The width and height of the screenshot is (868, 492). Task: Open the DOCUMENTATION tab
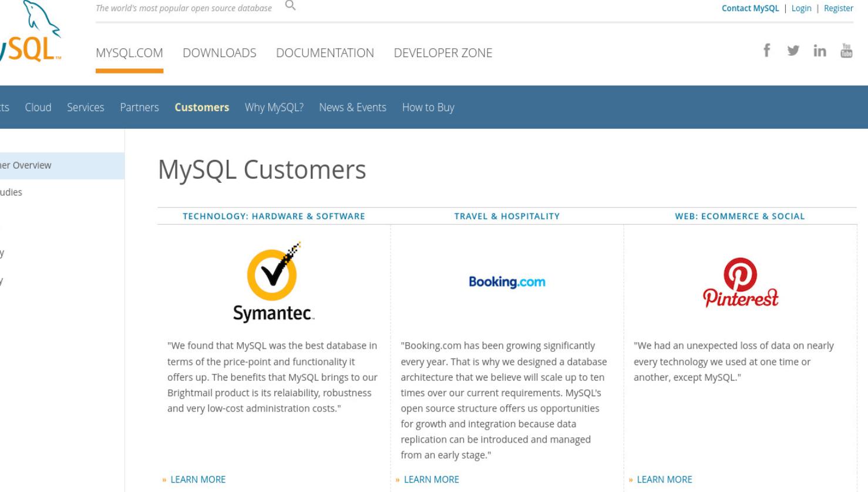coord(325,53)
